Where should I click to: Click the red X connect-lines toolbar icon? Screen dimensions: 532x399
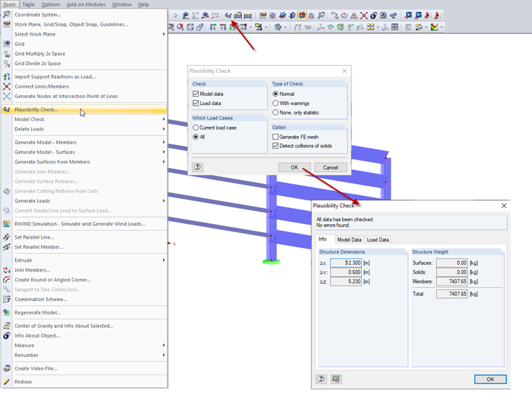tap(364, 15)
